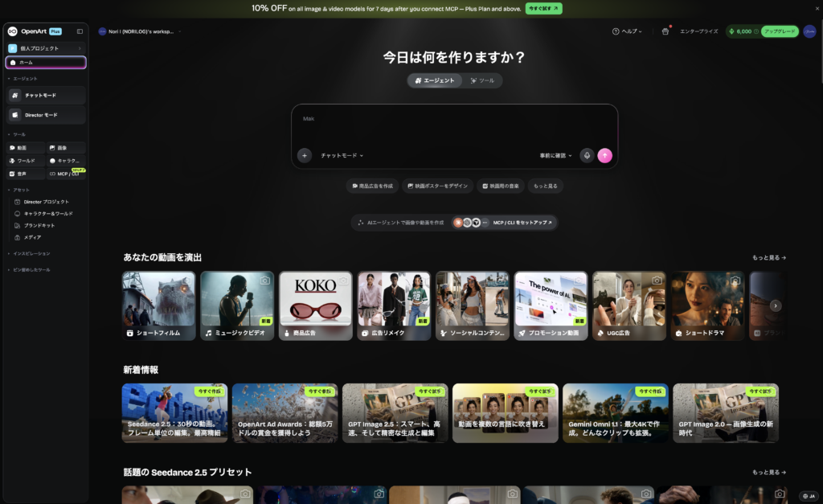823x504 pixels.
Task: Open the ホーム item in the sidebar
Action: 46,63
